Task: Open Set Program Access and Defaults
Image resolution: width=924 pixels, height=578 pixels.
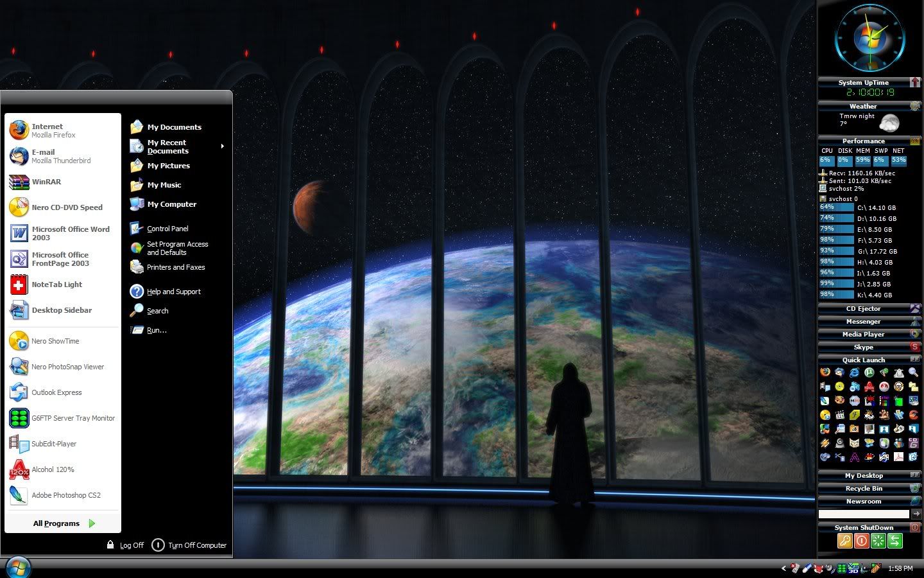Action: [x=176, y=248]
